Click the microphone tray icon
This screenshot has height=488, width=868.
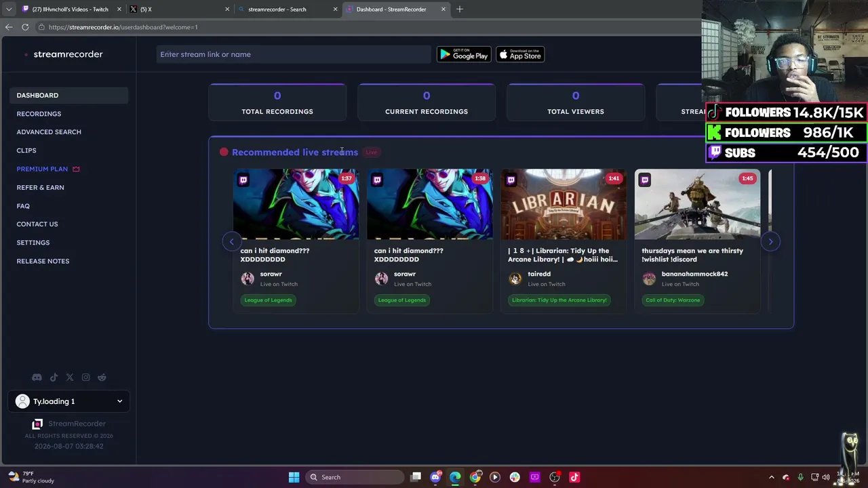click(800, 477)
